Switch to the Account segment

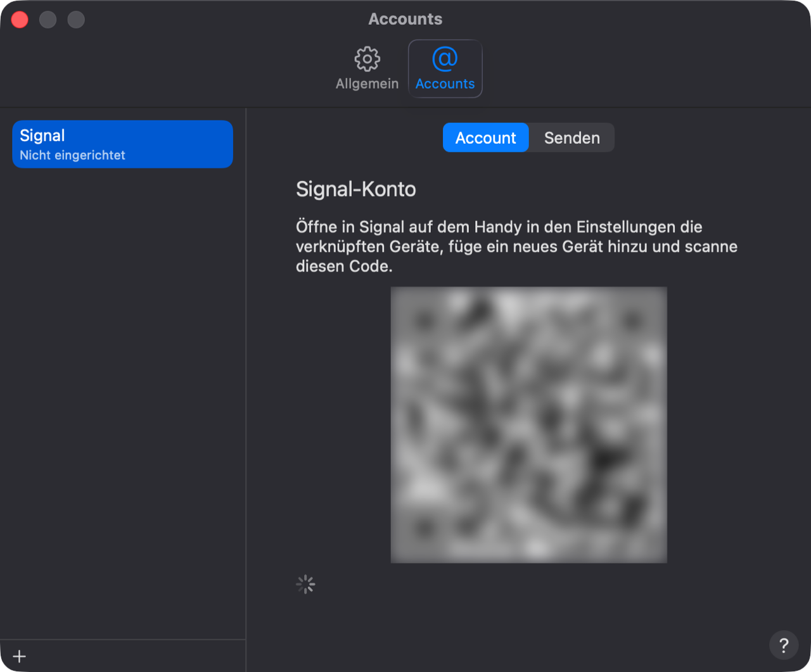tap(486, 137)
